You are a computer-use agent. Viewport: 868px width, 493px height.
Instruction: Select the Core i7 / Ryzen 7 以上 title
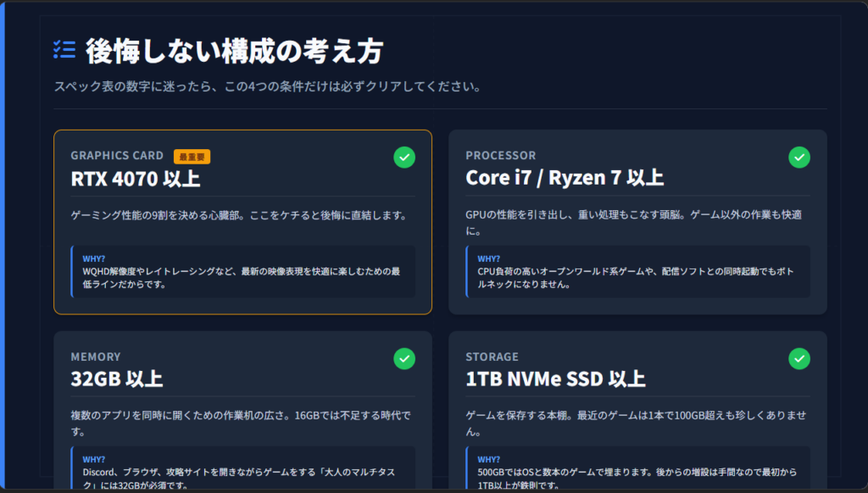click(565, 179)
